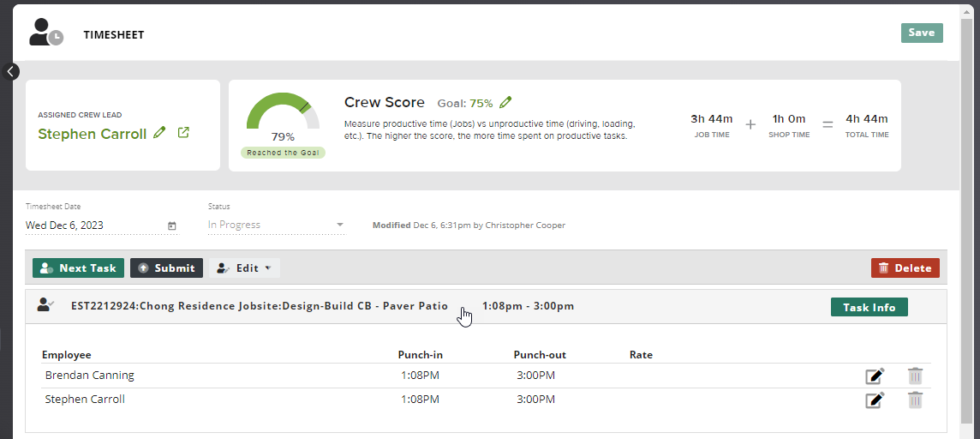Collapse the side panel arrow

(10, 71)
